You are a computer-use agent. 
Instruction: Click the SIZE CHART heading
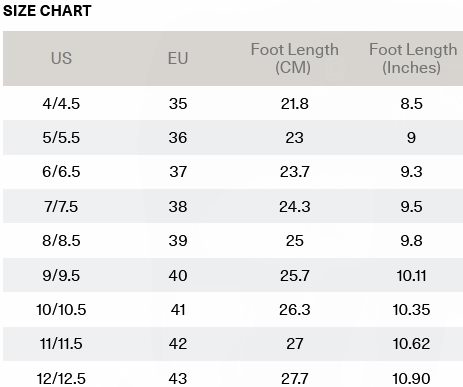click(47, 11)
